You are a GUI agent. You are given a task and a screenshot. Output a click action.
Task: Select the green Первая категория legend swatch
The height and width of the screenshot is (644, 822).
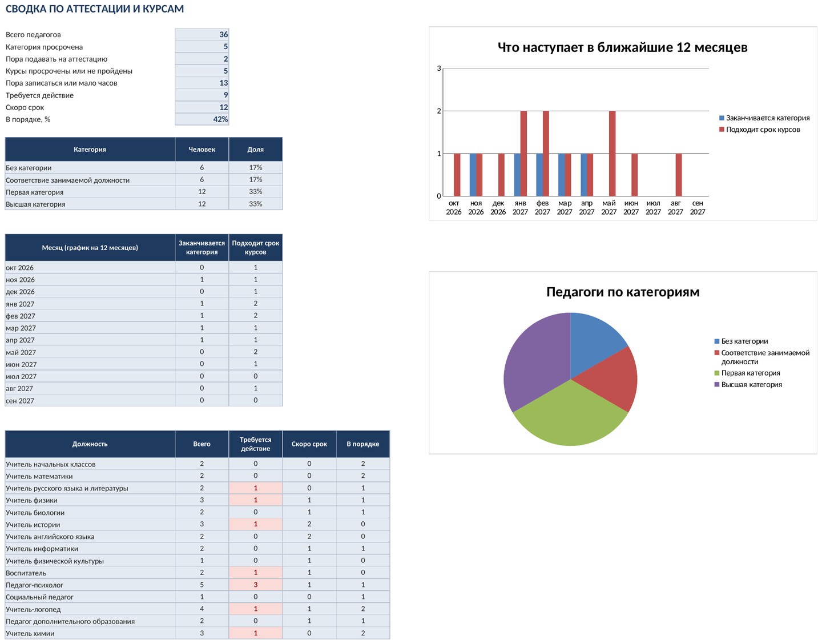pos(717,373)
